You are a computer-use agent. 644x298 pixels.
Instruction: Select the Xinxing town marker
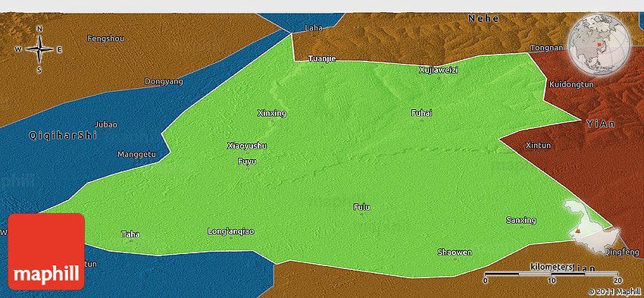pyautogui.click(x=272, y=121)
